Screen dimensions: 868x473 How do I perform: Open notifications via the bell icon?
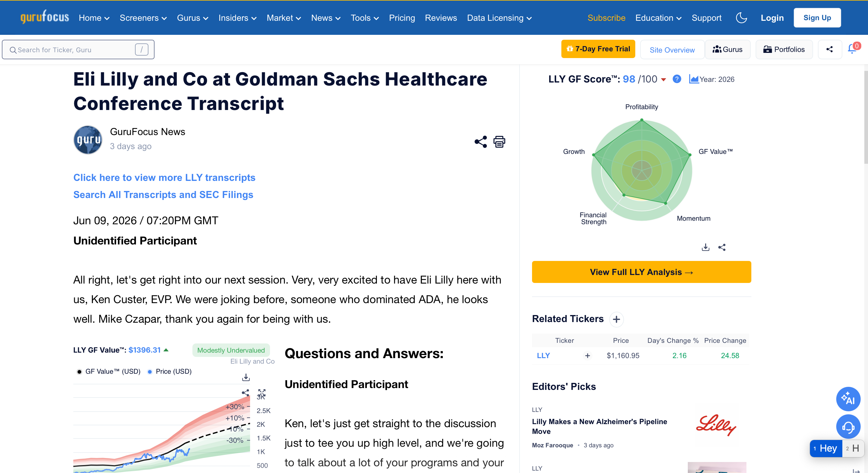point(852,49)
